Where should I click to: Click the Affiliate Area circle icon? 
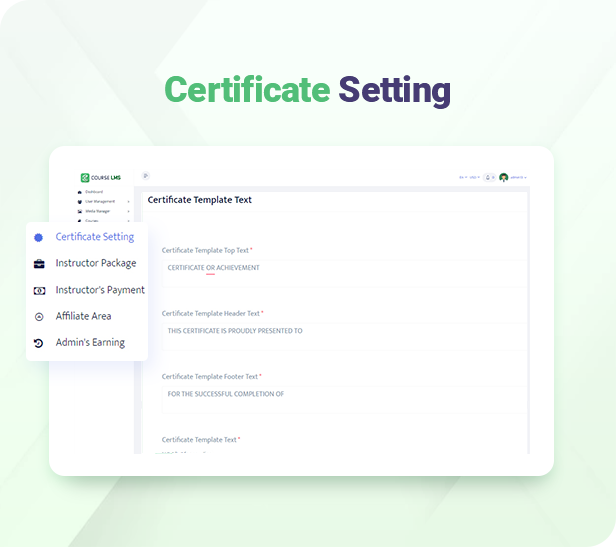[39, 316]
